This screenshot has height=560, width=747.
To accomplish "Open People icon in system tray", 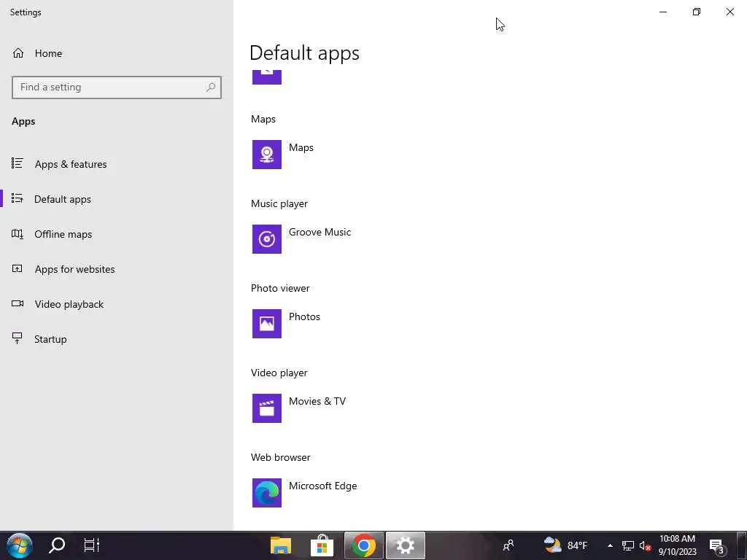I will tap(508, 545).
